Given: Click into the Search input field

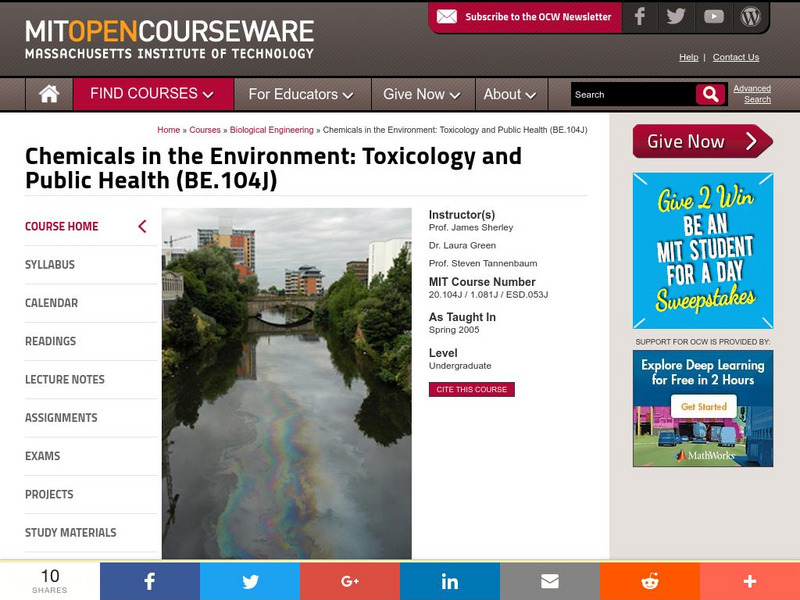Looking at the screenshot, I should pyautogui.click(x=633, y=94).
